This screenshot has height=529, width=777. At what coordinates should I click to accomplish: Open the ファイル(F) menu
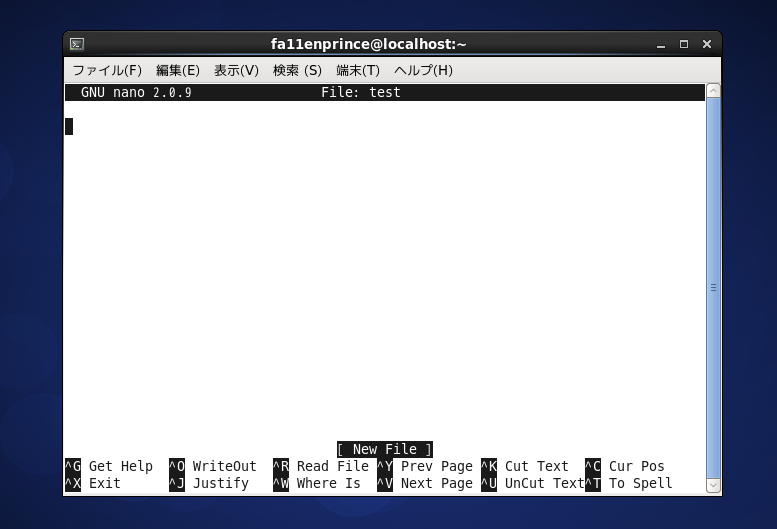pyautogui.click(x=107, y=70)
